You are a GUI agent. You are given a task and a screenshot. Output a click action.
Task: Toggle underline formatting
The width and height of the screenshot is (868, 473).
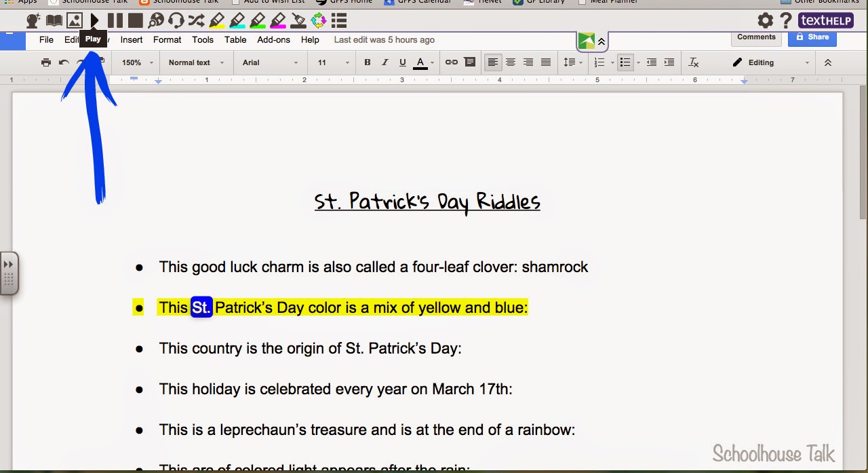[403, 62]
